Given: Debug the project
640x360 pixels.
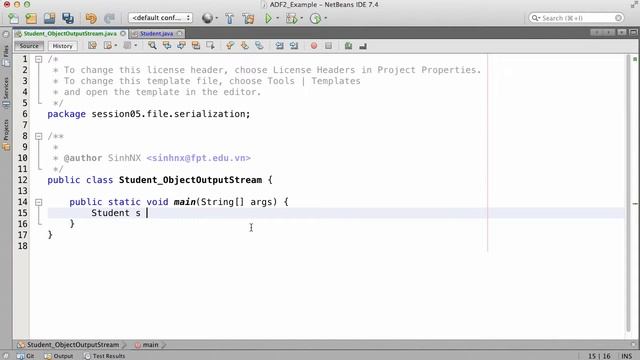Looking at the screenshot, I should point(291,18).
